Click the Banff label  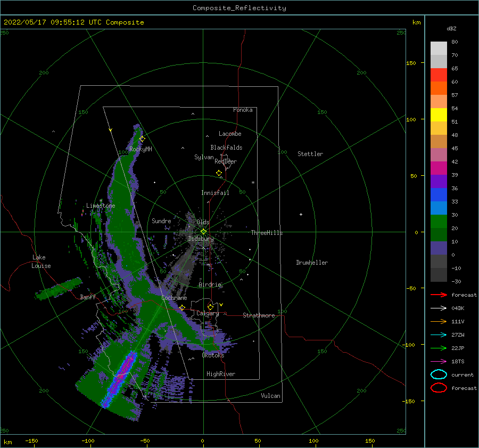click(88, 297)
